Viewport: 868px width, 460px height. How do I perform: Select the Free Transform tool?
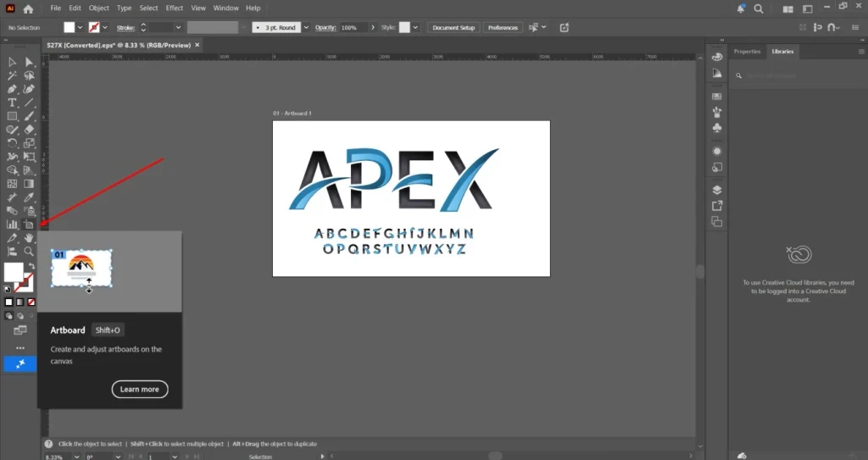(x=29, y=157)
